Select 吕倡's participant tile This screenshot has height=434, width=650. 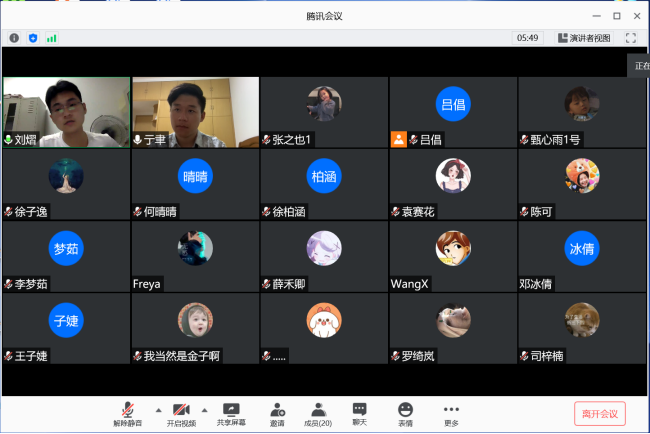(x=453, y=112)
